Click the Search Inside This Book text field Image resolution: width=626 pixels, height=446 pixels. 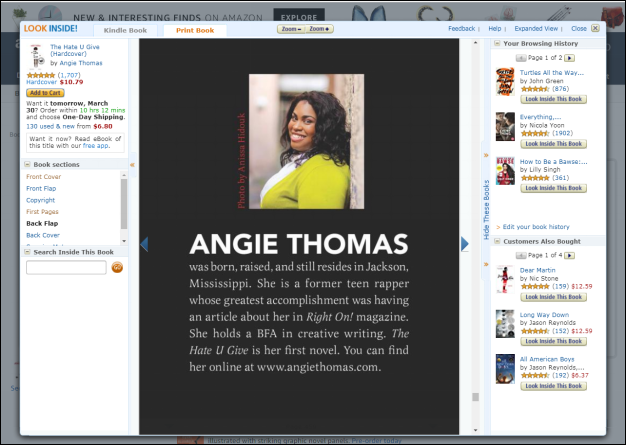pos(66,268)
